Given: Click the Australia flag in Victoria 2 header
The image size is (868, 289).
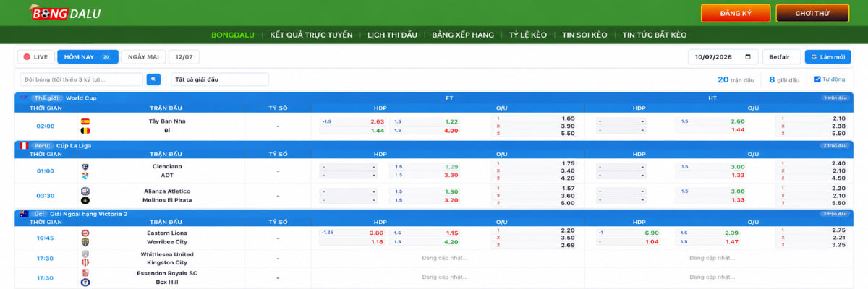Looking at the screenshot, I should point(24,214).
